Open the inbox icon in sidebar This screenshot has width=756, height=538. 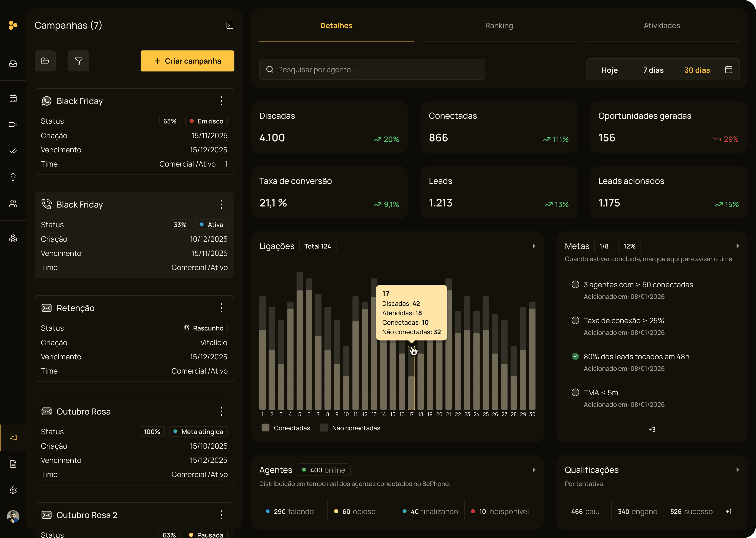(x=13, y=64)
